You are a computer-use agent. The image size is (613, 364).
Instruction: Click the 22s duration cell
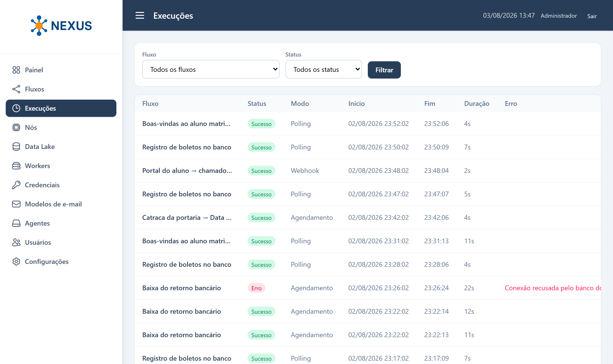point(469,288)
